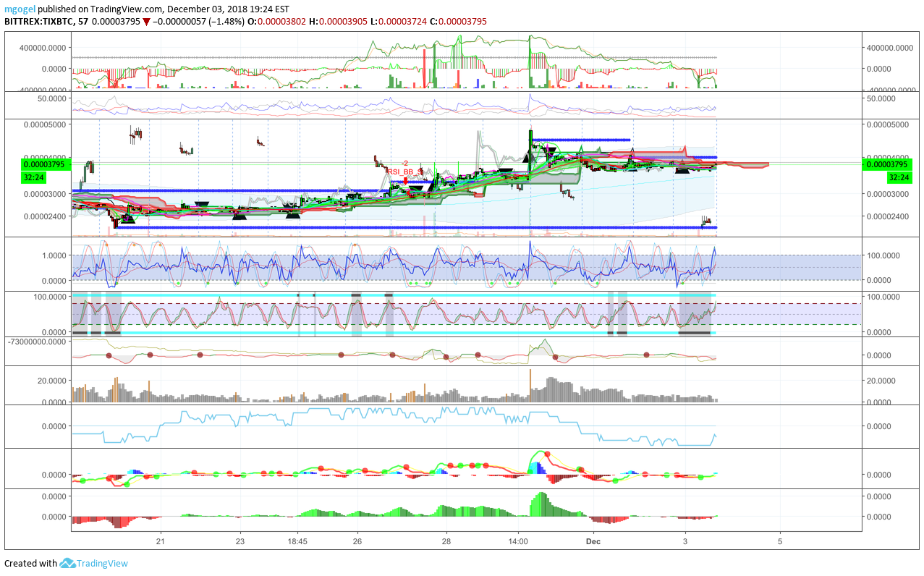The height and width of the screenshot is (576, 924).
Task: Click the TradingView.com text in the header
Action: pos(126,9)
